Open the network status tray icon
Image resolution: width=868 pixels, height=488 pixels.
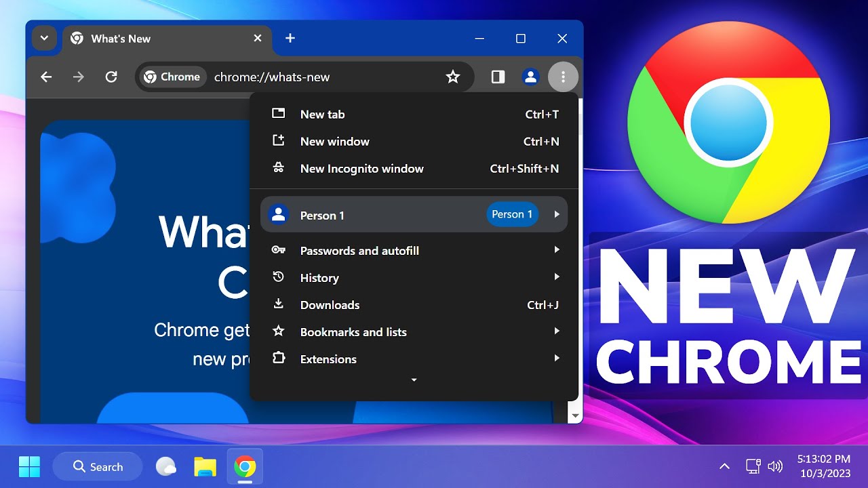[x=753, y=466]
